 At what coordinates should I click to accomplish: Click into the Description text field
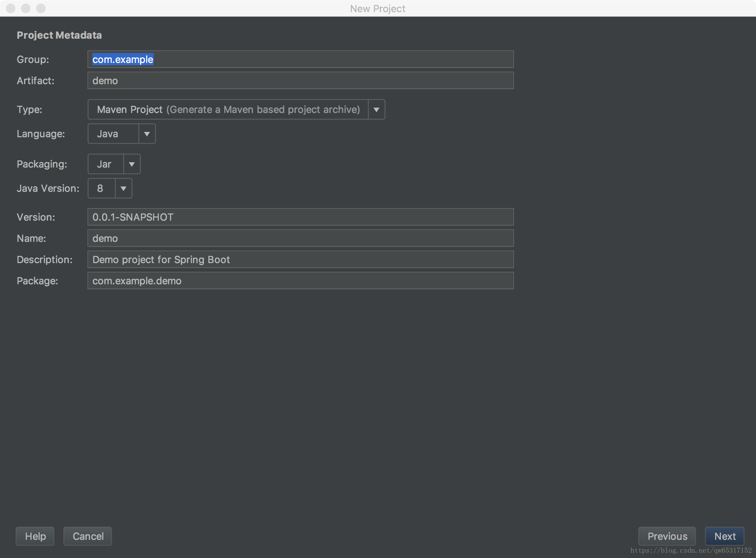point(300,260)
